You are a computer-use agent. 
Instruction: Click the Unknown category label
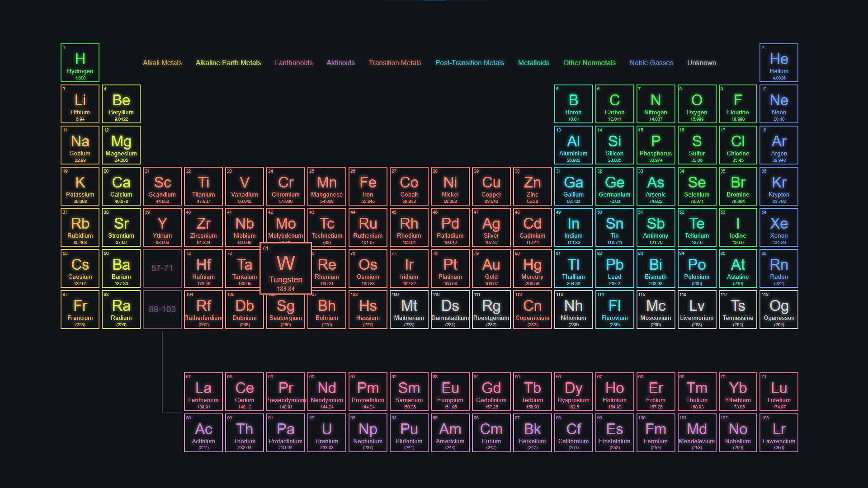[701, 63]
